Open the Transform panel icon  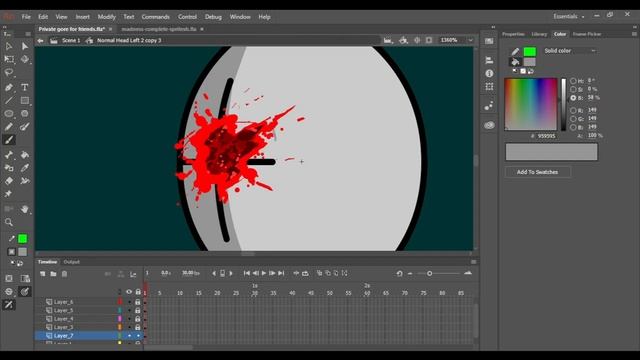(489, 87)
